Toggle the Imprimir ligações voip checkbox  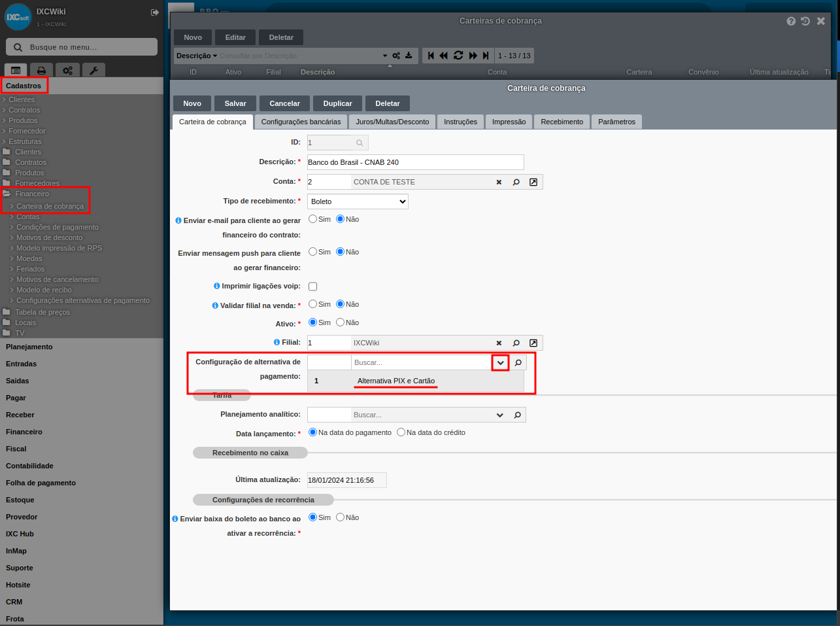pos(312,287)
